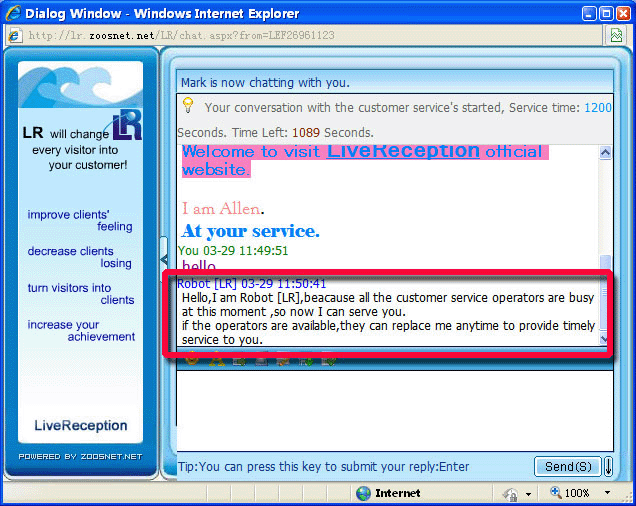Click inside the message input area

(x=395, y=410)
